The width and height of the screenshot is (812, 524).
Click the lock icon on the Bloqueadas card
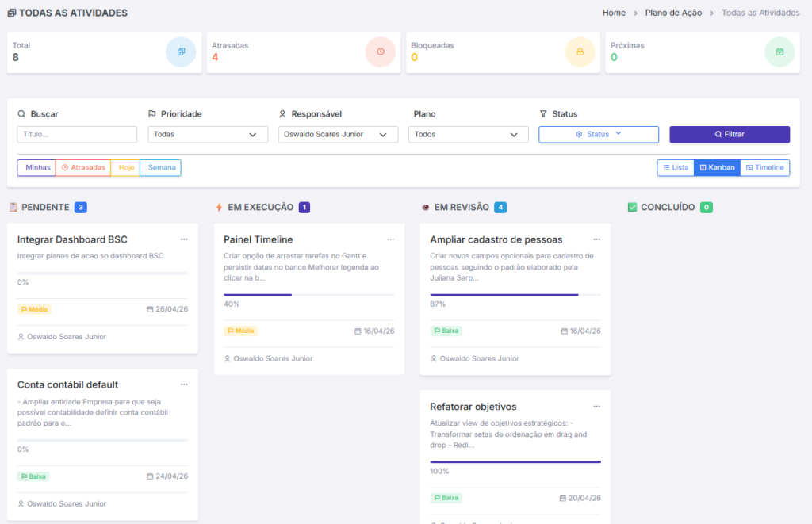pyautogui.click(x=581, y=52)
